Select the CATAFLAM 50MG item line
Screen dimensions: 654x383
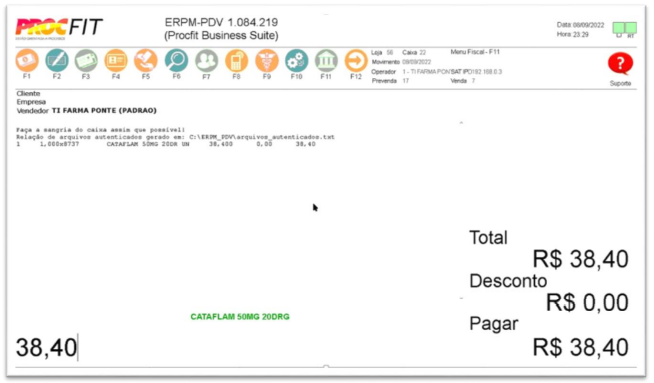[166, 144]
